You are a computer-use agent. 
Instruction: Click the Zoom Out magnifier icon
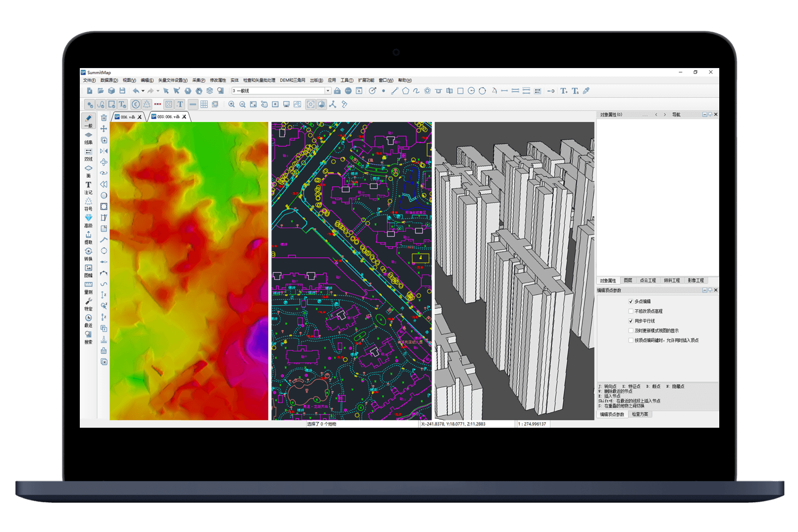click(x=243, y=104)
